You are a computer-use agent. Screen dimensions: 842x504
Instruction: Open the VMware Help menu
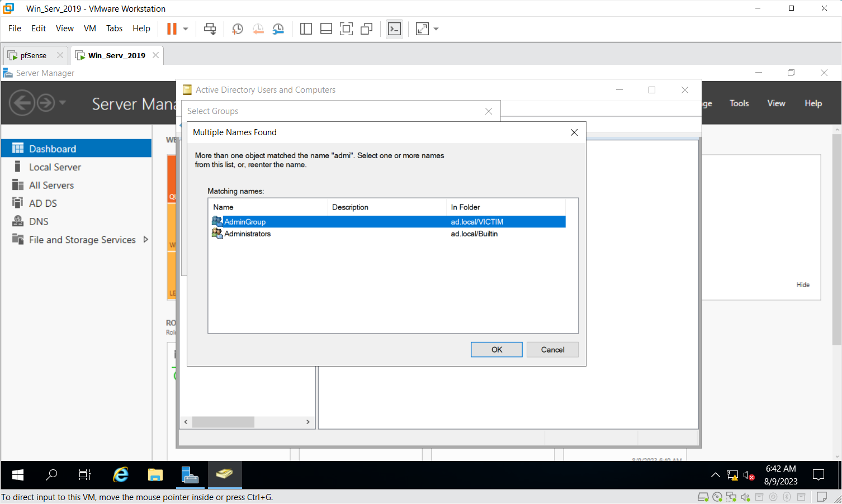tap(141, 28)
